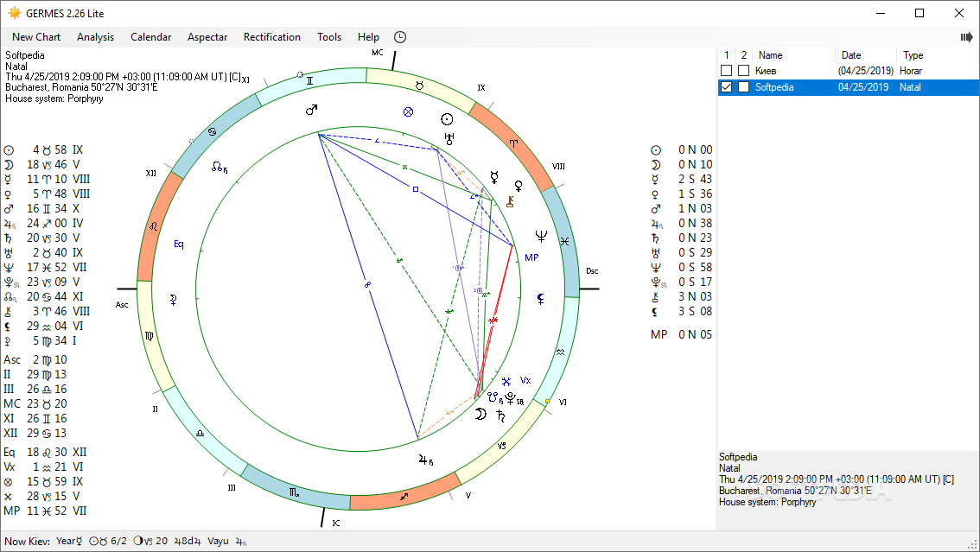Sort by the Date column header
980x552 pixels.
tap(850, 55)
